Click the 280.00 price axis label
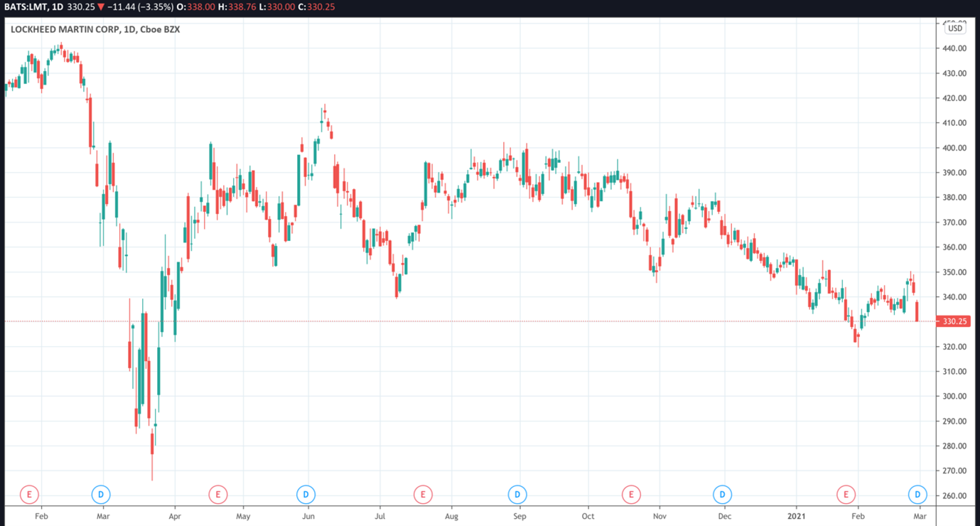 954,446
